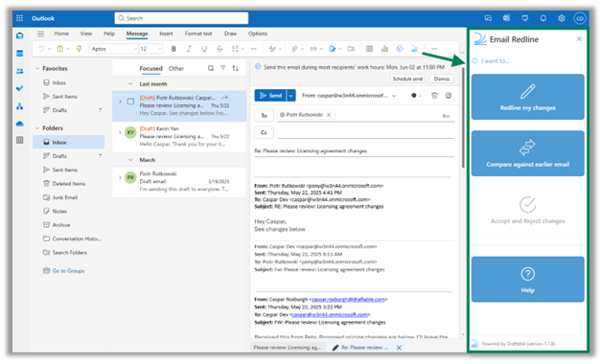Click Schedule send button
This screenshot has width=602, height=364.
pos(407,79)
